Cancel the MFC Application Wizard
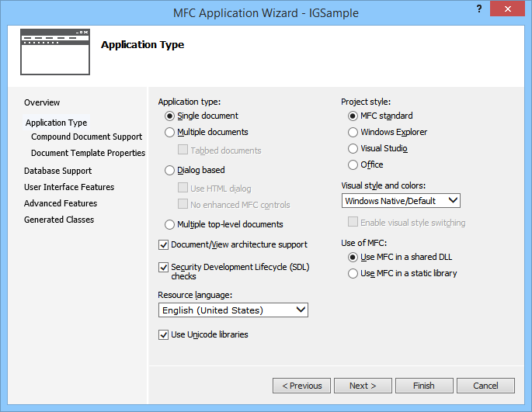532x412 pixels. [485, 386]
